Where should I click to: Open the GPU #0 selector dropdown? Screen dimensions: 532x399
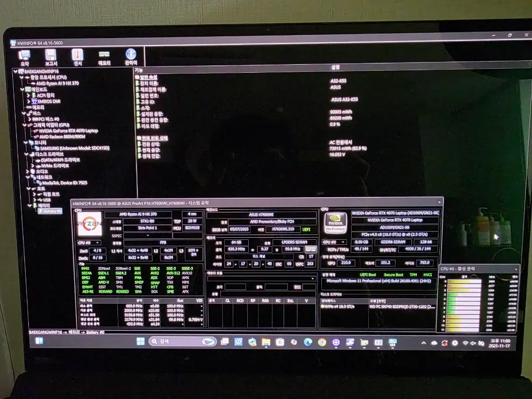(x=334, y=242)
